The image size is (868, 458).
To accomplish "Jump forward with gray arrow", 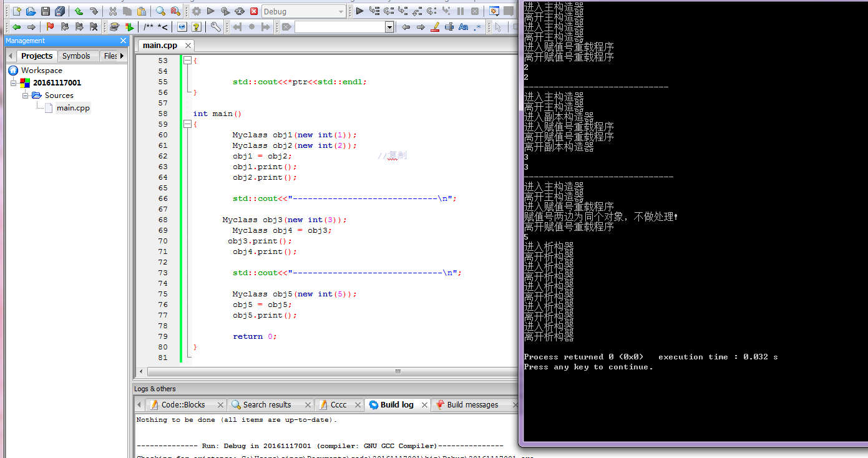I will tap(31, 27).
